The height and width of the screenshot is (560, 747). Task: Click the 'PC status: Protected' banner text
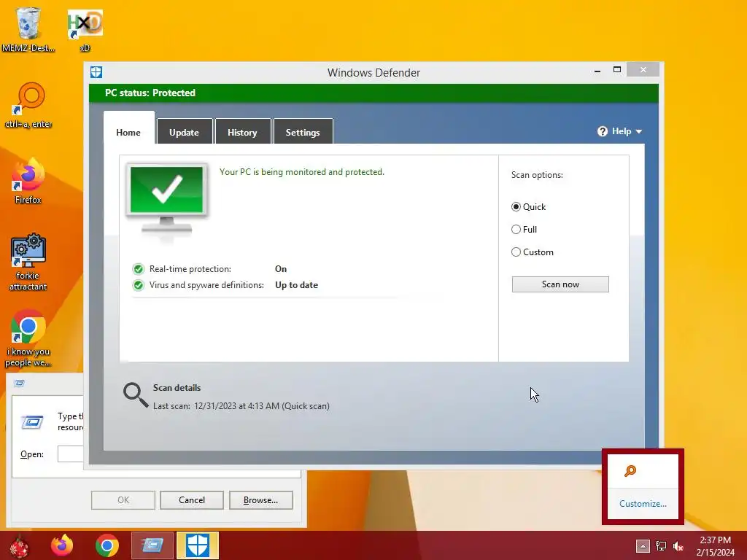150,93
